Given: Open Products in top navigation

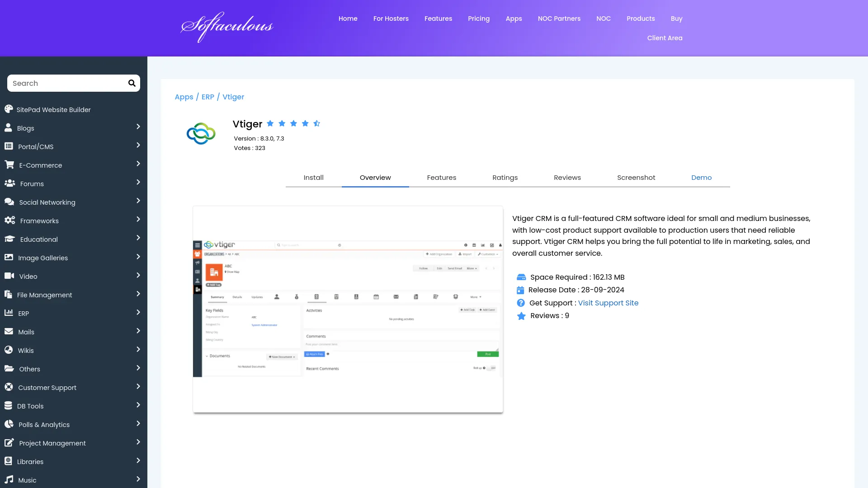Looking at the screenshot, I should 641,19.
